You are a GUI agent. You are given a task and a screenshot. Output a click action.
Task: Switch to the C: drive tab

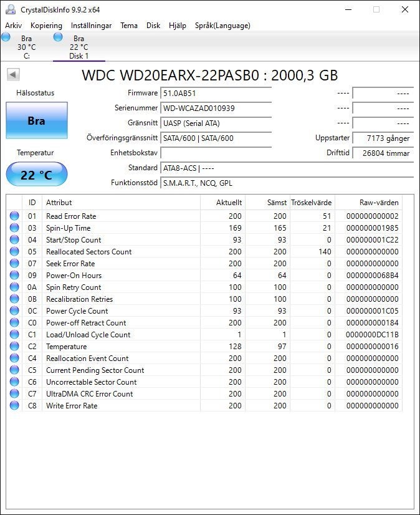(x=27, y=47)
